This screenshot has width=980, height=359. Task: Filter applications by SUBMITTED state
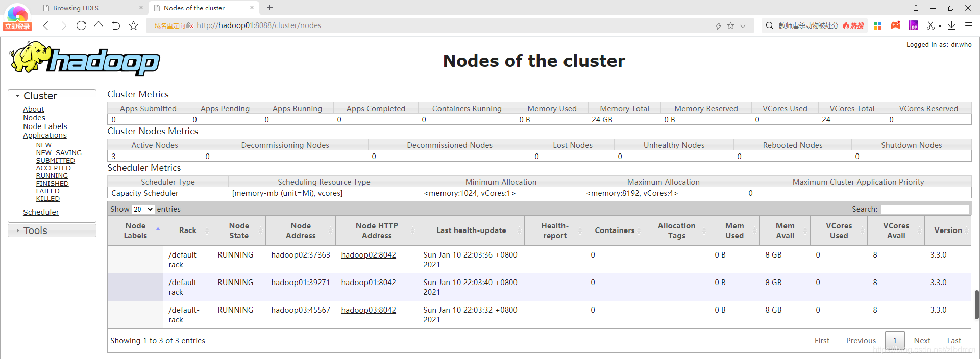tap(56, 161)
